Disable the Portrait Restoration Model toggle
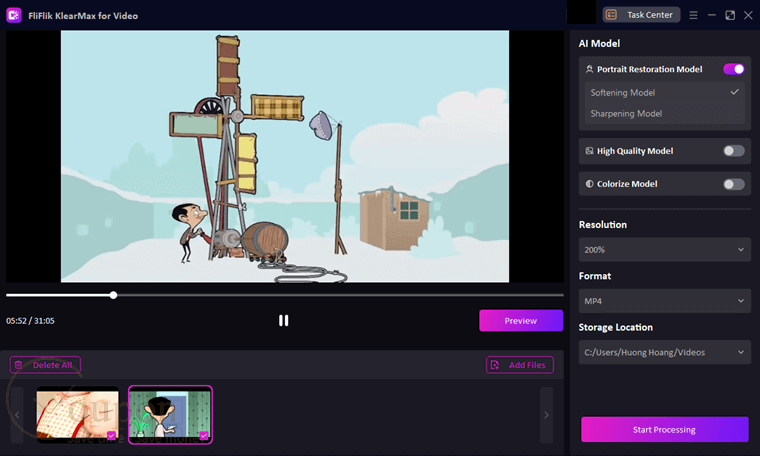The height and width of the screenshot is (456, 760). [x=733, y=69]
